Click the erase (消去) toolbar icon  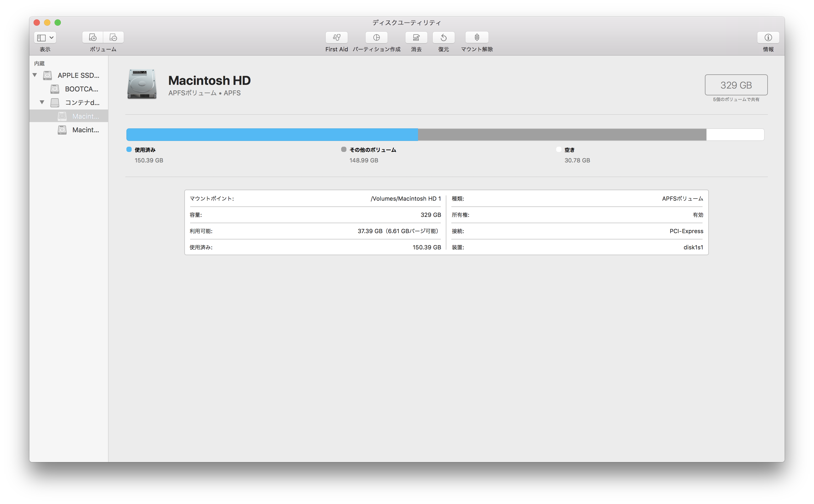(x=416, y=37)
